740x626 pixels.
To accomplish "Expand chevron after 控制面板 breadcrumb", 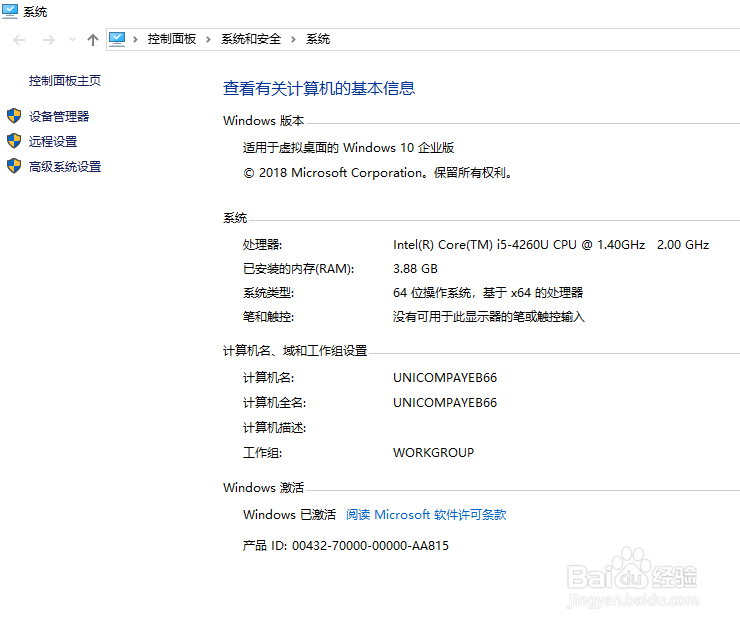I will tap(208, 39).
